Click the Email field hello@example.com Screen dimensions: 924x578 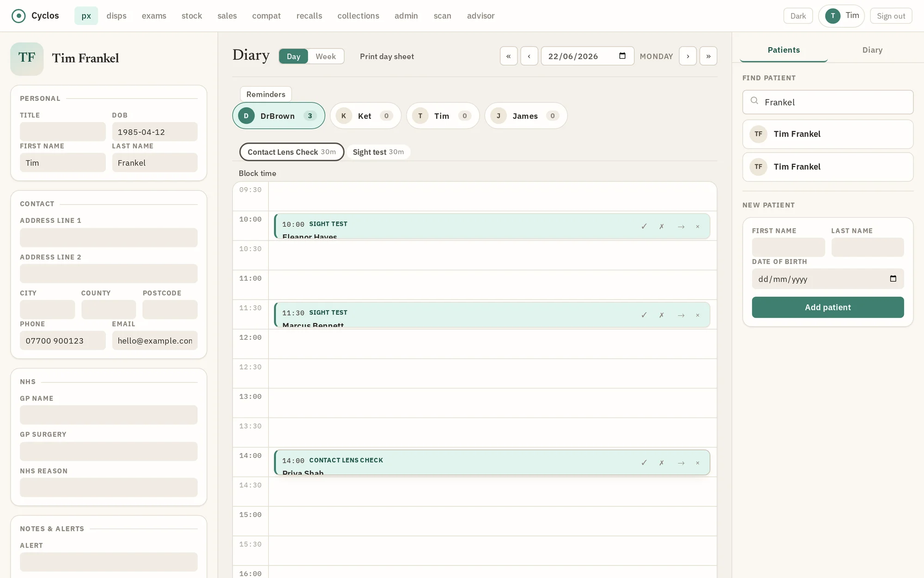tap(155, 340)
